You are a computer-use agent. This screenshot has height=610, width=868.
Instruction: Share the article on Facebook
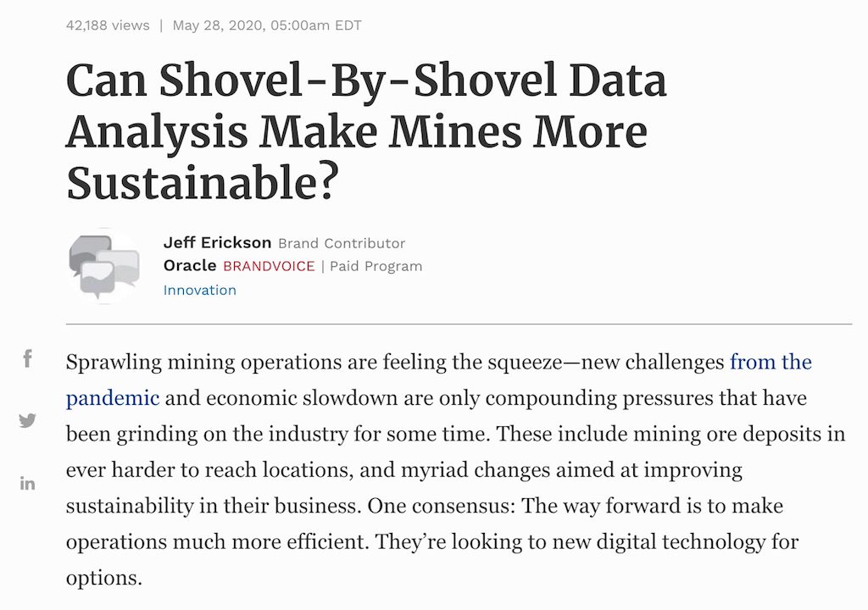pos(27,359)
